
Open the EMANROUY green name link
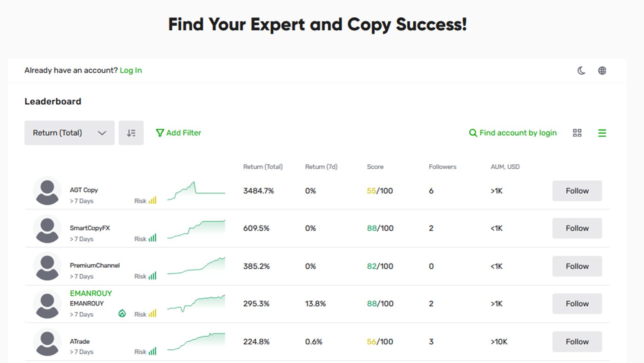click(91, 293)
